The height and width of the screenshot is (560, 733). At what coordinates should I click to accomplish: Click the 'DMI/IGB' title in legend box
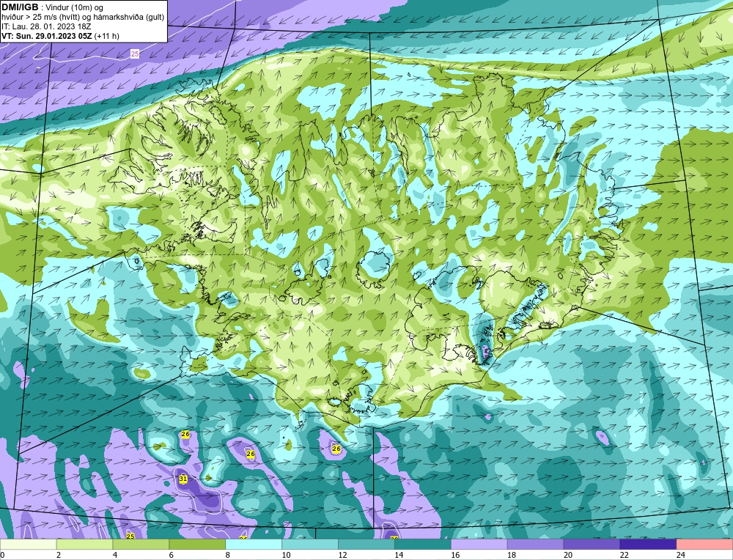[20, 7]
